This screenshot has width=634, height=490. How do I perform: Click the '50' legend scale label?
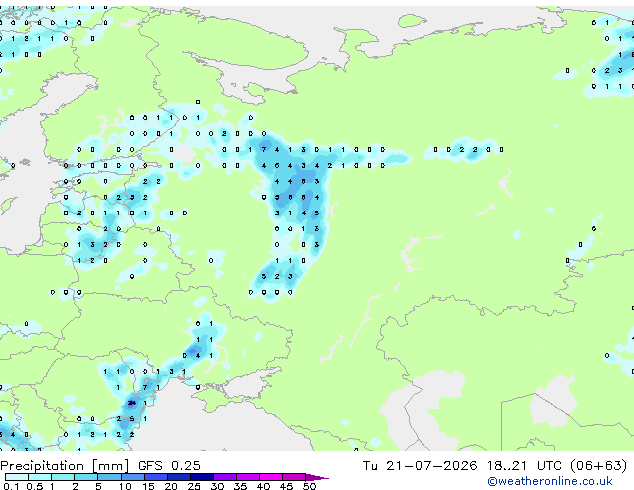309,486
